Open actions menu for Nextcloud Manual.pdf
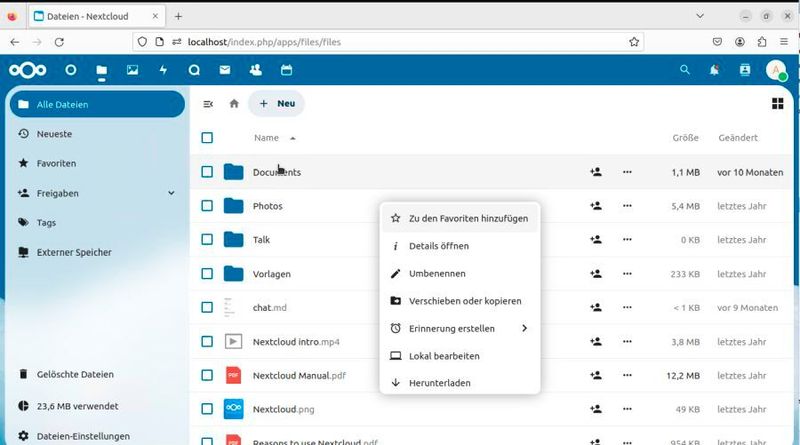800x445 pixels. [x=627, y=375]
